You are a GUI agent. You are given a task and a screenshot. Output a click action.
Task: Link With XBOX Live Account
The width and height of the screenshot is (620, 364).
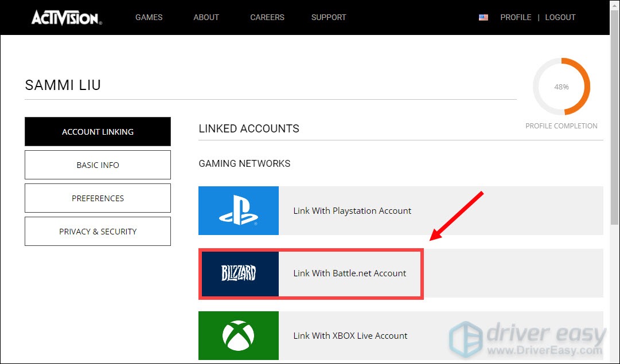pos(401,335)
